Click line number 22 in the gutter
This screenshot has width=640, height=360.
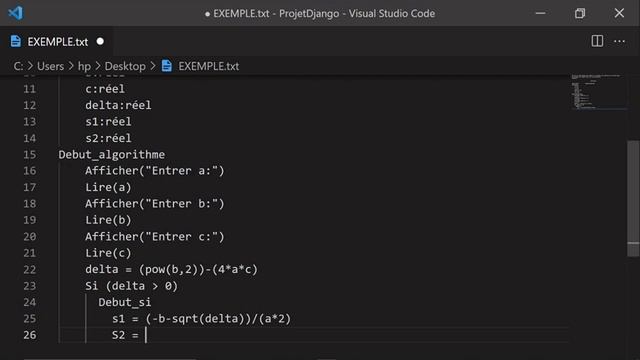29,269
